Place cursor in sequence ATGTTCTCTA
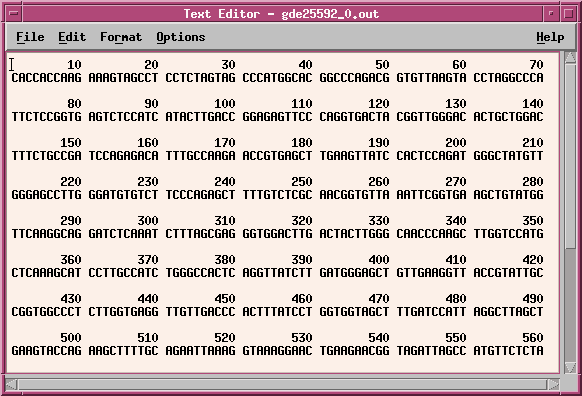582x396 pixels. pos(508,351)
